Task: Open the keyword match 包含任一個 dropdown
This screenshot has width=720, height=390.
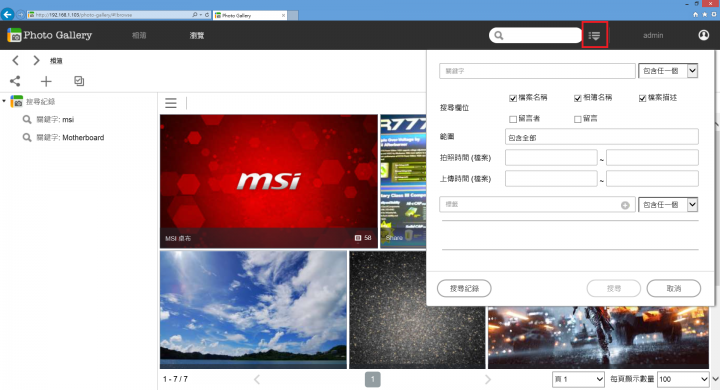Action: (x=668, y=71)
